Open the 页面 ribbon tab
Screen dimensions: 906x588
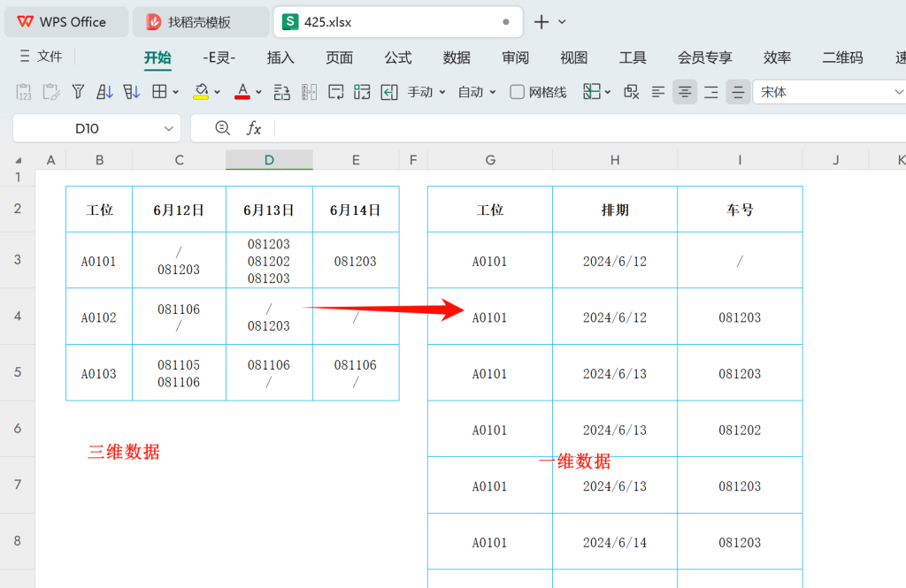(339, 57)
